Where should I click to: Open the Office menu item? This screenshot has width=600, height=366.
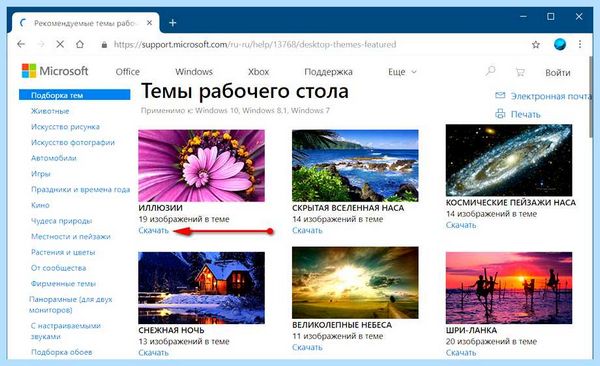coord(127,72)
